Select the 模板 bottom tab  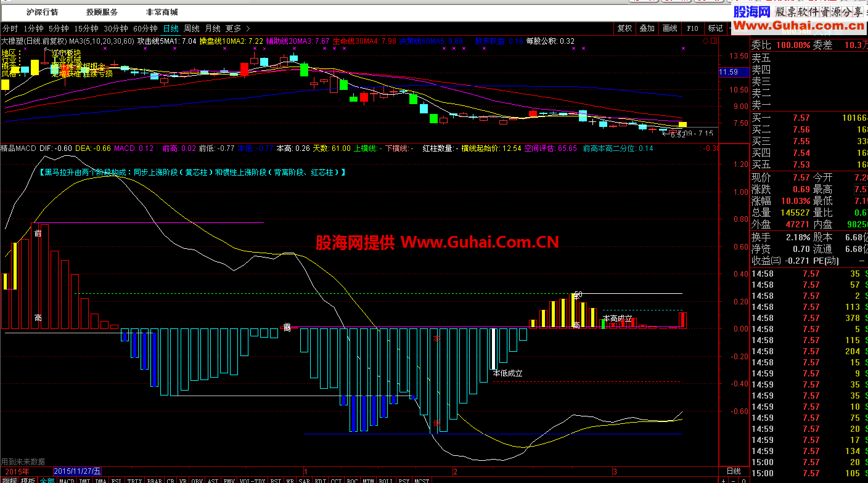point(28,479)
